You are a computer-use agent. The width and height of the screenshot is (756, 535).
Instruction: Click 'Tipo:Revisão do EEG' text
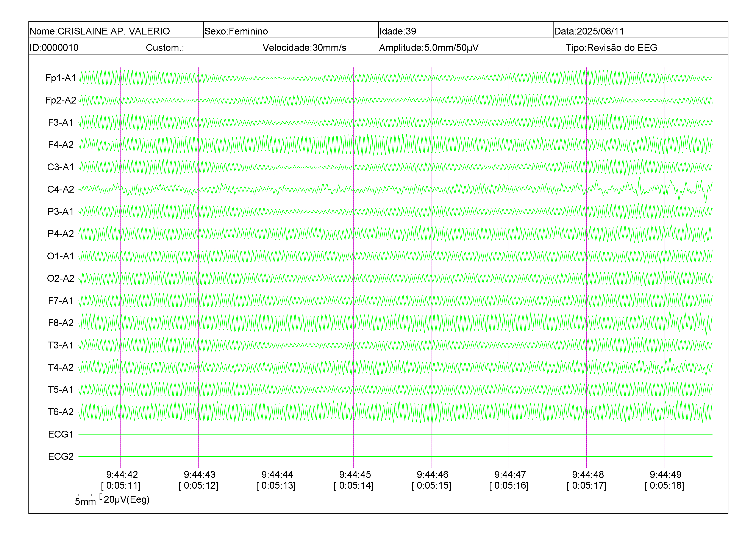point(611,48)
